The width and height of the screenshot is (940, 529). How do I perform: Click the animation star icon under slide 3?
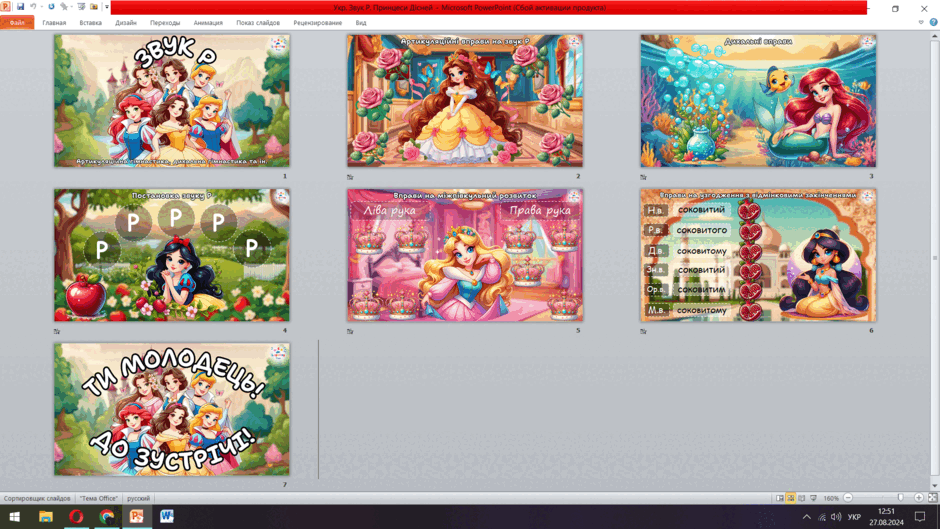click(x=643, y=177)
